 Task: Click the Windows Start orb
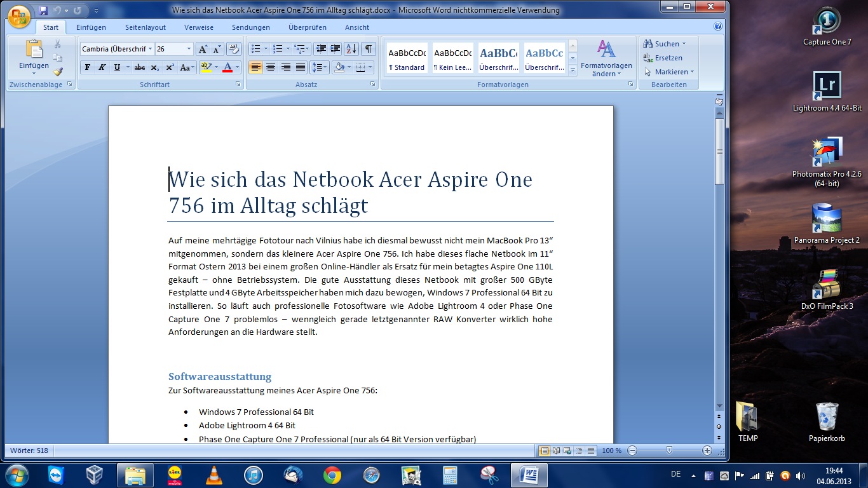pos(17,475)
